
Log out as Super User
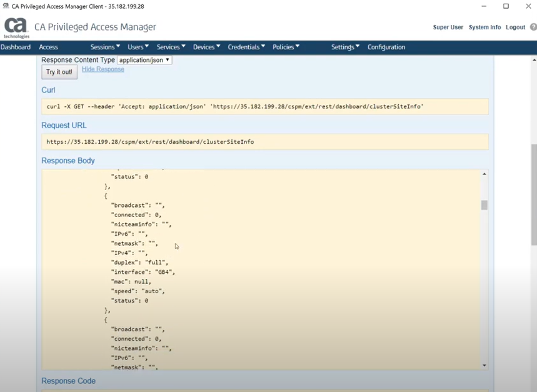point(514,28)
